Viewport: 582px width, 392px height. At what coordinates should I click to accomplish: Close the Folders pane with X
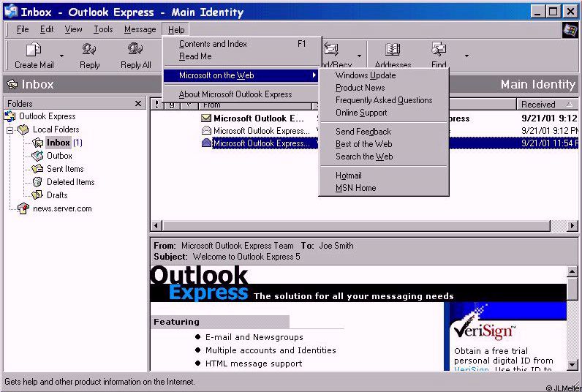[x=138, y=104]
